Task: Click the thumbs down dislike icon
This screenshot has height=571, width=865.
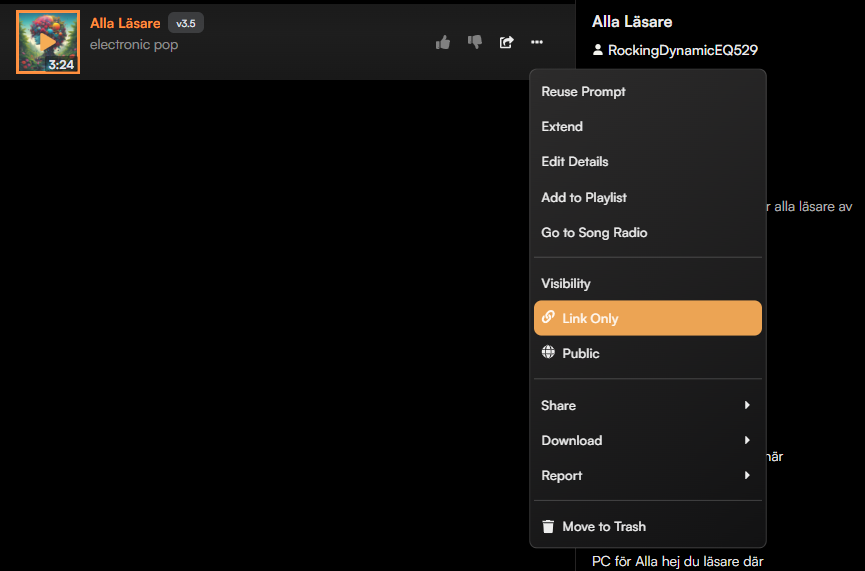Action: click(x=475, y=42)
